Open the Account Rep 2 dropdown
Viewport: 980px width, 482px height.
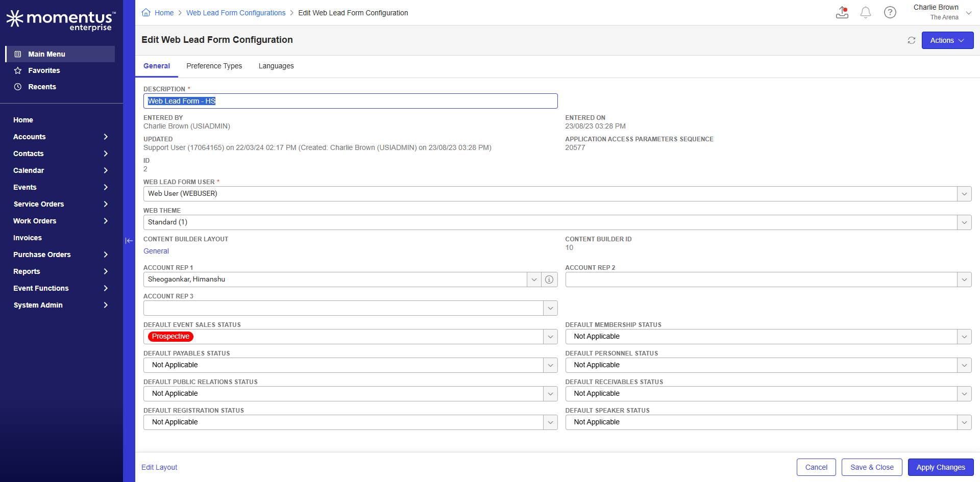964,280
